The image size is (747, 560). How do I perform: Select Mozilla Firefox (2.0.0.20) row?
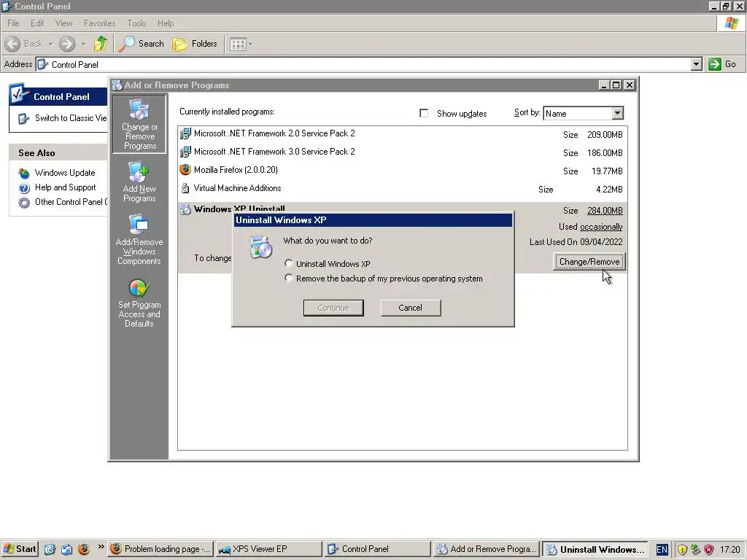403,171
